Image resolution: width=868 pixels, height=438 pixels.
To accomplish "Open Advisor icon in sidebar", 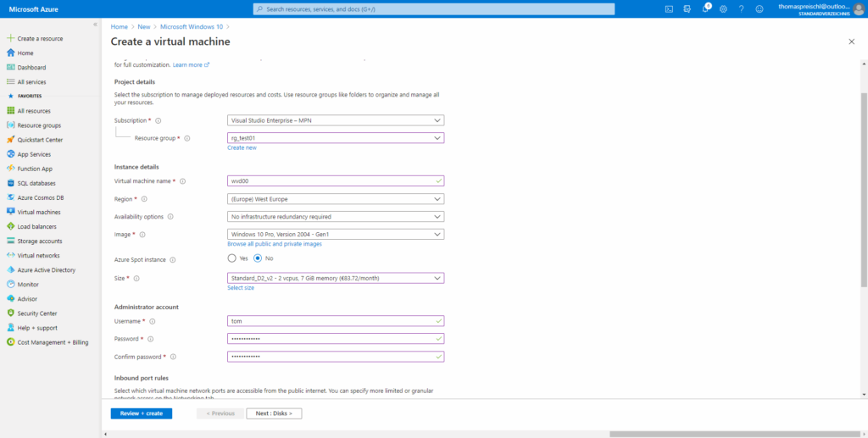I will (x=10, y=298).
